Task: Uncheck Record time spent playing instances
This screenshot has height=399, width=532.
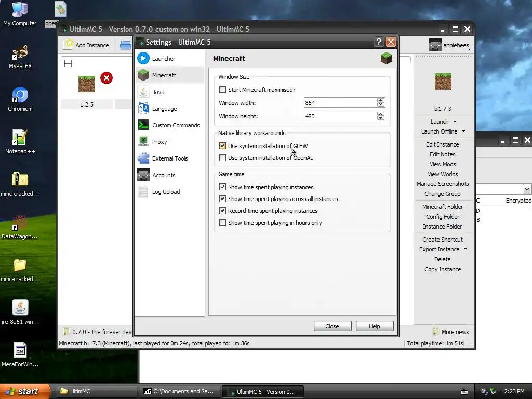Action: (x=222, y=211)
